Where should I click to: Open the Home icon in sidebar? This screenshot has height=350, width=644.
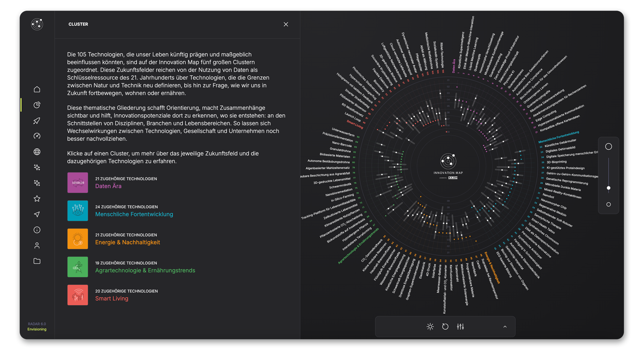[37, 89]
